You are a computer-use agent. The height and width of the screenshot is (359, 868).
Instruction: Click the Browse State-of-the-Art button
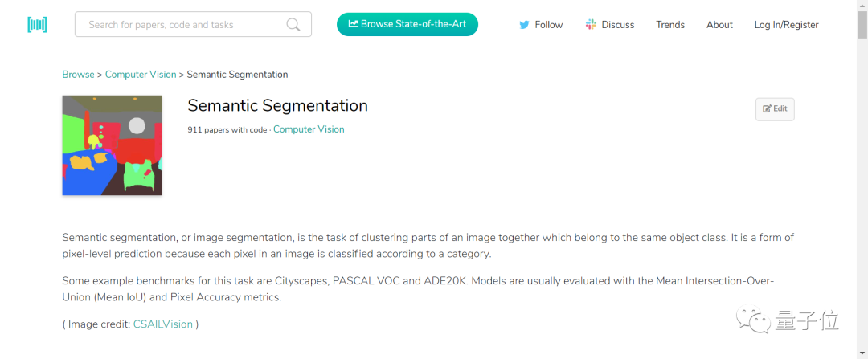pos(407,24)
